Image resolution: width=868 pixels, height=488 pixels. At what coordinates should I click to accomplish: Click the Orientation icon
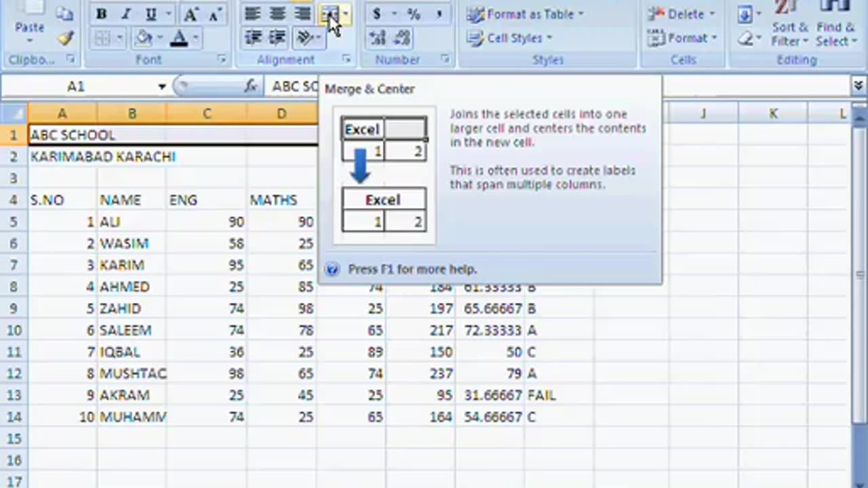click(304, 38)
